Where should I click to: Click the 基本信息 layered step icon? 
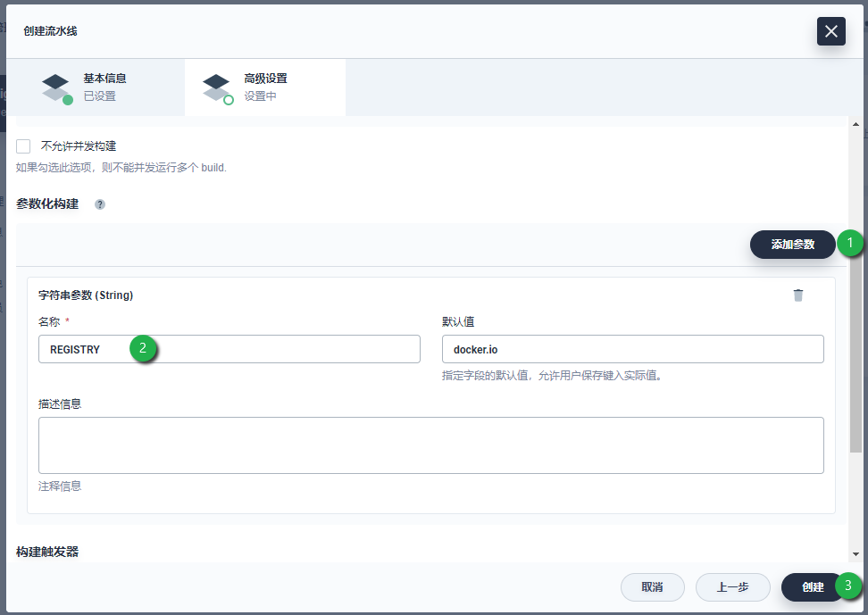pyautogui.click(x=56, y=88)
